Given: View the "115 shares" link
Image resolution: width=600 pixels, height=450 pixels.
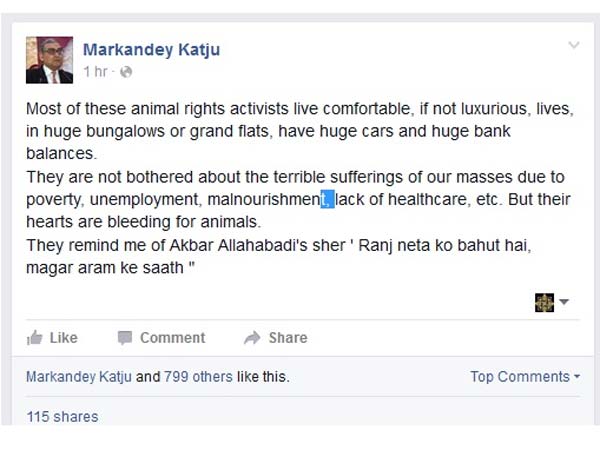Looking at the screenshot, I should [x=63, y=416].
